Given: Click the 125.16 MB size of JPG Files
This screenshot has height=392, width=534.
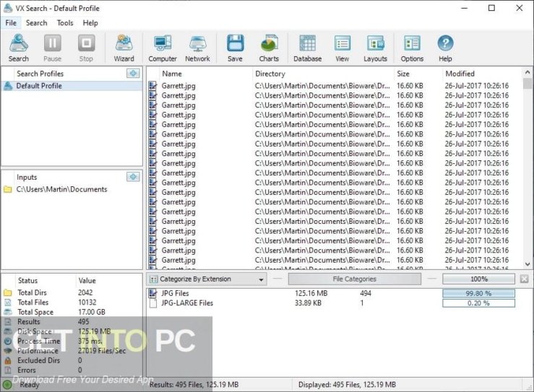Looking at the screenshot, I should click(x=311, y=293).
